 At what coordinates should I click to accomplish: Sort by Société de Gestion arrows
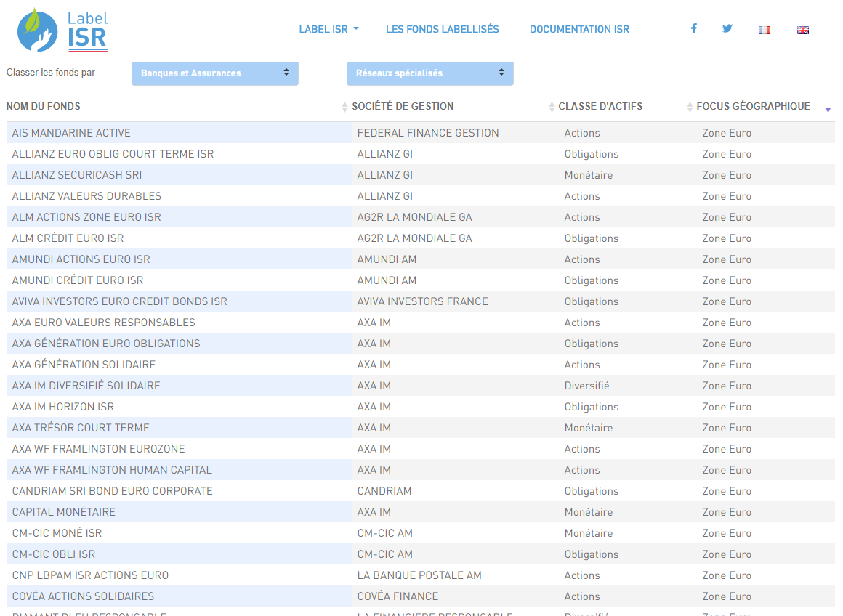(x=552, y=108)
